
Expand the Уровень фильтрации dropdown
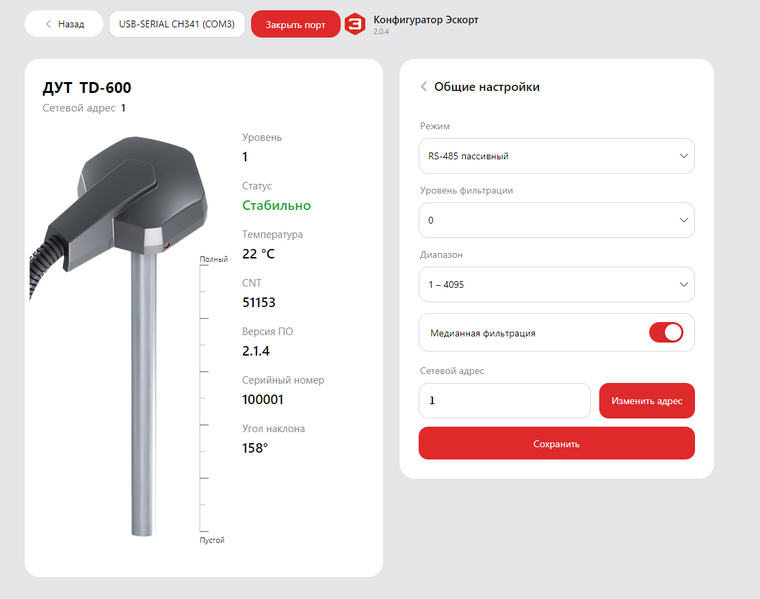point(556,220)
